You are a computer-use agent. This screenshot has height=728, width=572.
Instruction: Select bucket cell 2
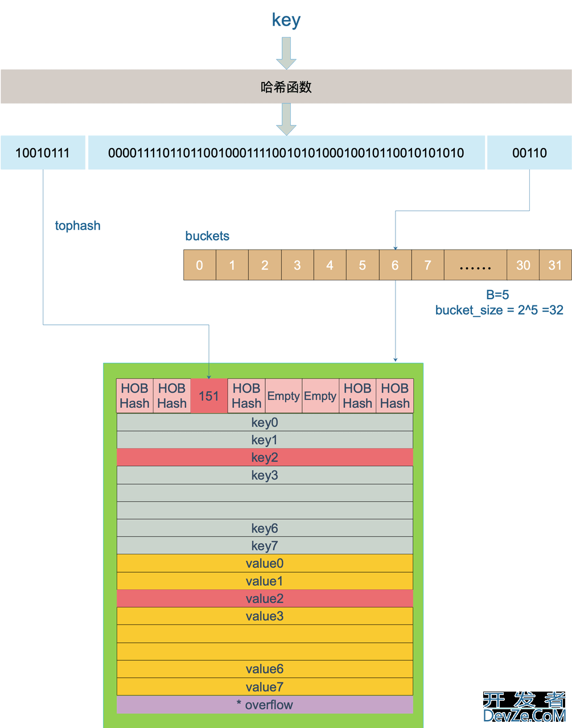point(265,265)
